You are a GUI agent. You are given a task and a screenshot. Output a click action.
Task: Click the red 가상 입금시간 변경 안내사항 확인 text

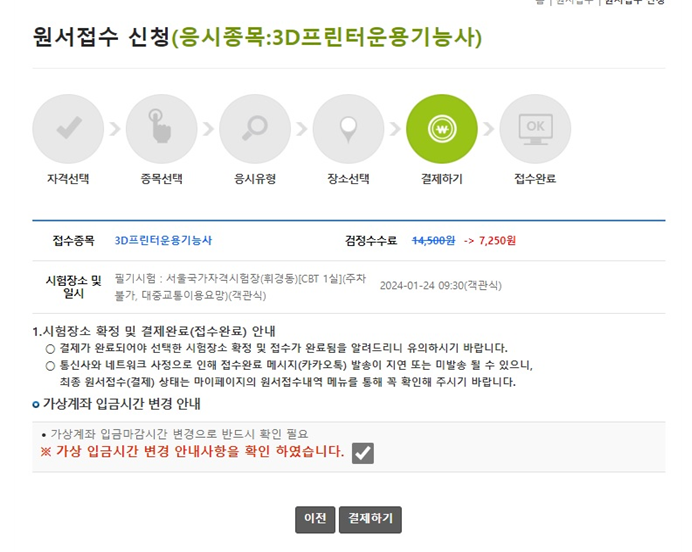point(192,451)
